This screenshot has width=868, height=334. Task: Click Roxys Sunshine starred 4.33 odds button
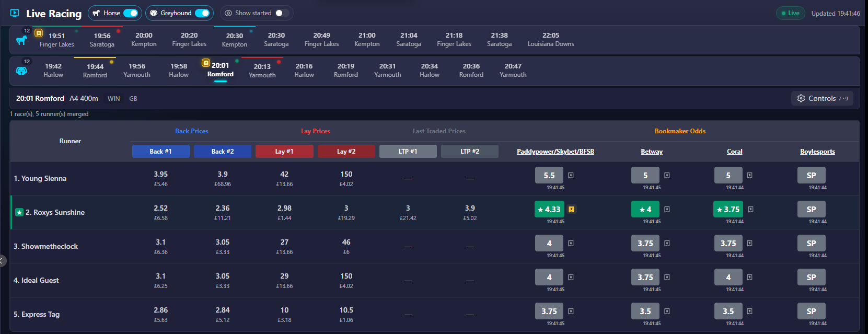549,209
